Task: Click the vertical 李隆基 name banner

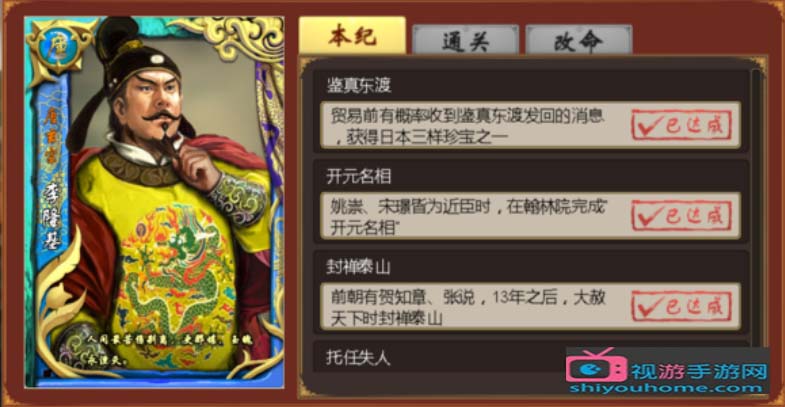Action: coord(53,215)
